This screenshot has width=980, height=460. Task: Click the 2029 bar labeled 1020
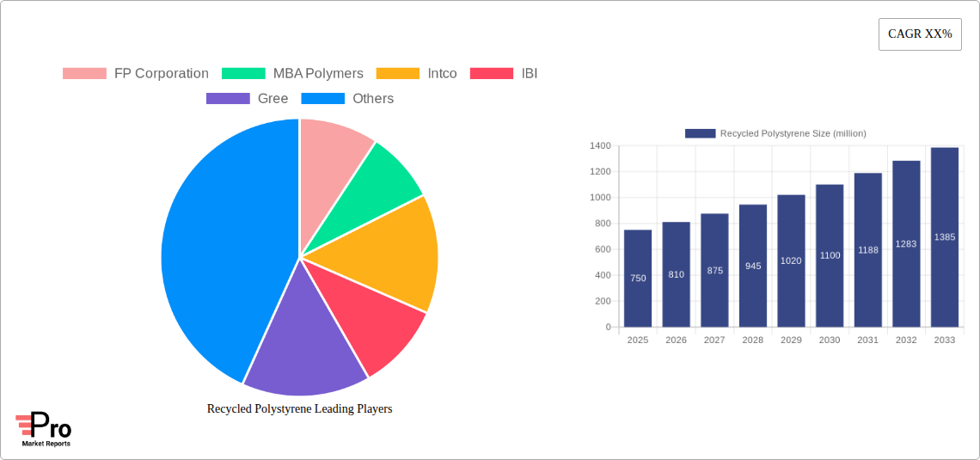791,261
